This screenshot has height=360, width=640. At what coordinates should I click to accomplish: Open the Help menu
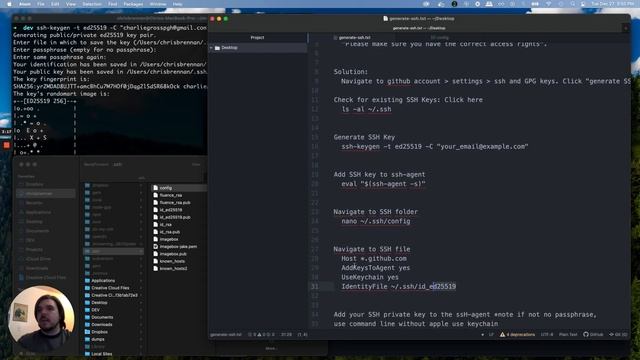[x=177, y=4]
